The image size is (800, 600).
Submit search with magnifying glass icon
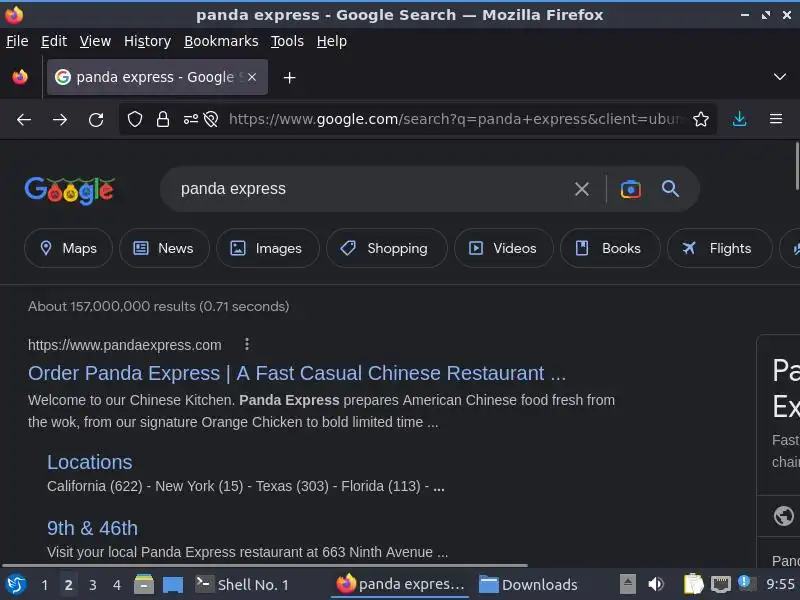pyautogui.click(x=670, y=189)
